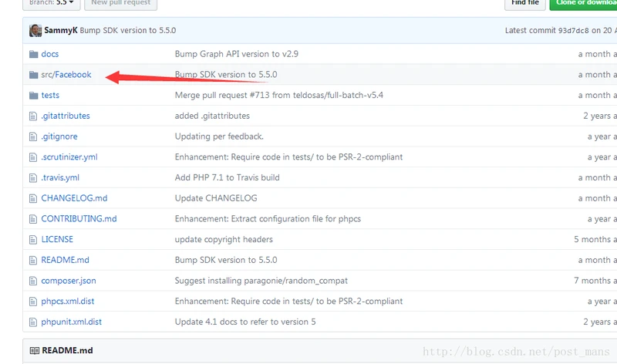Open commit 'Update CHANGELOG'
The height and width of the screenshot is (364, 617).
coord(216,198)
